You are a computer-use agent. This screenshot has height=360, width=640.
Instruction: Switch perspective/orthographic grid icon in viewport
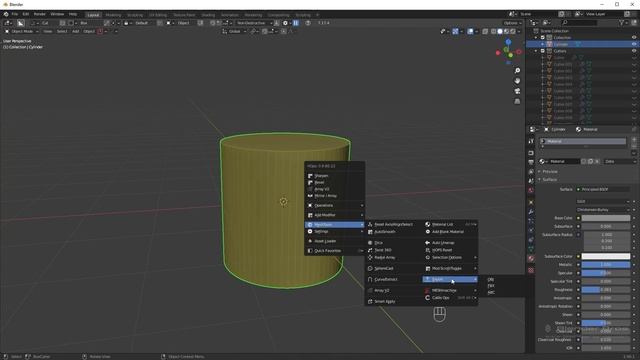point(517,101)
